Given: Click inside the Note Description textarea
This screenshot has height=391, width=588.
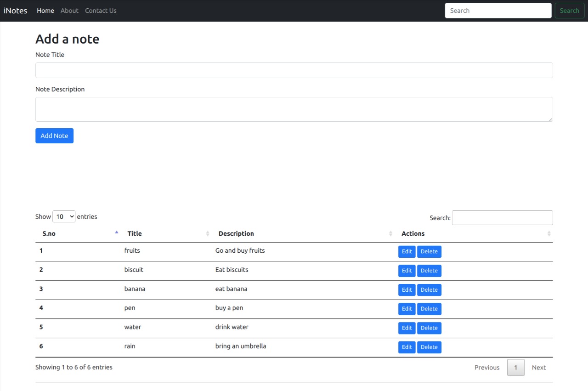Looking at the screenshot, I should pos(294,109).
